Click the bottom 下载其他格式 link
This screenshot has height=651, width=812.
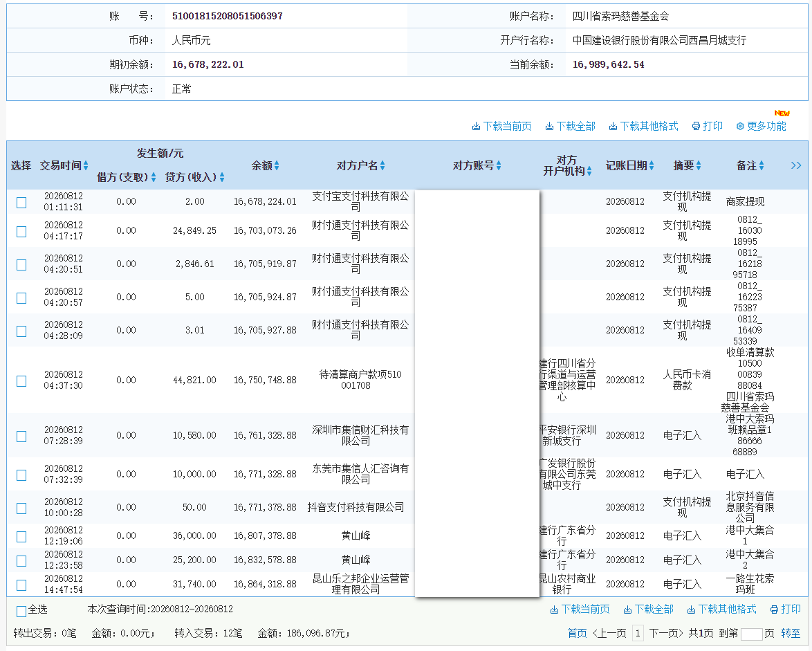pyautogui.click(x=722, y=609)
